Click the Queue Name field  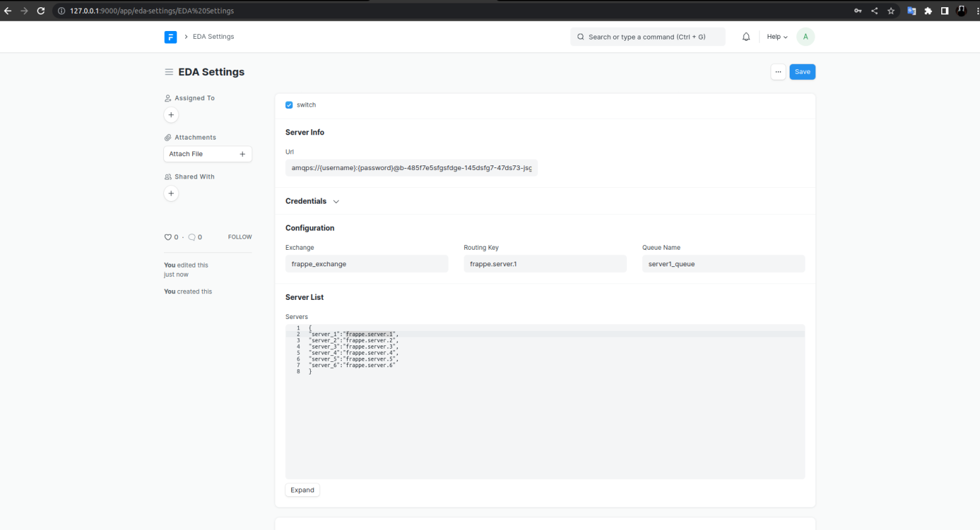(x=724, y=264)
